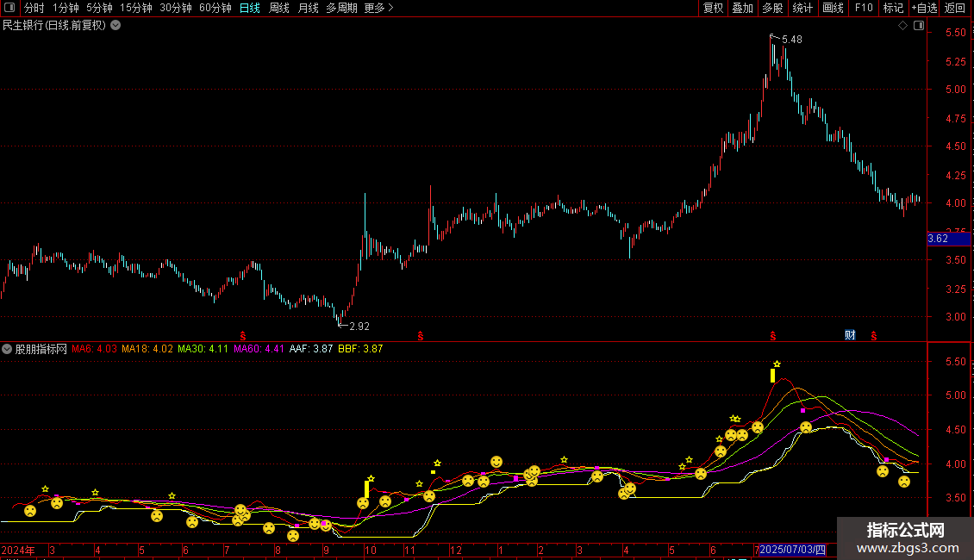Click the star signal at the indicator peak
The height and width of the screenshot is (560, 974).
point(777,364)
